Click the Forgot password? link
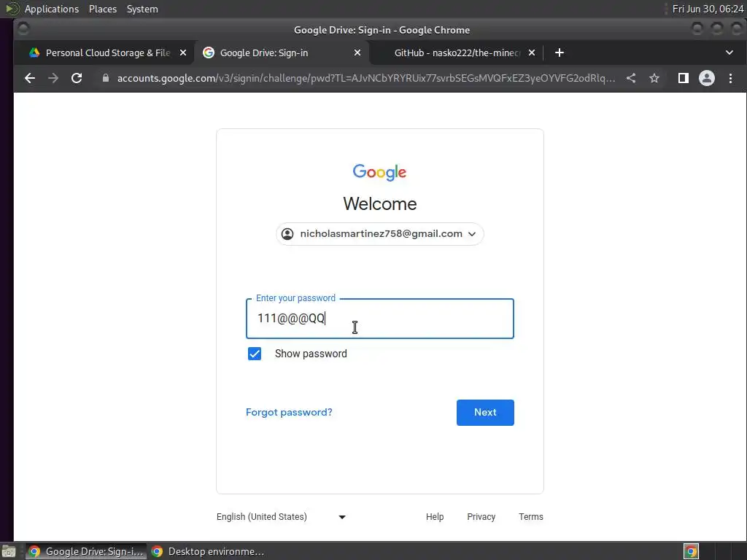Screen dimensions: 747x560 coord(289,413)
